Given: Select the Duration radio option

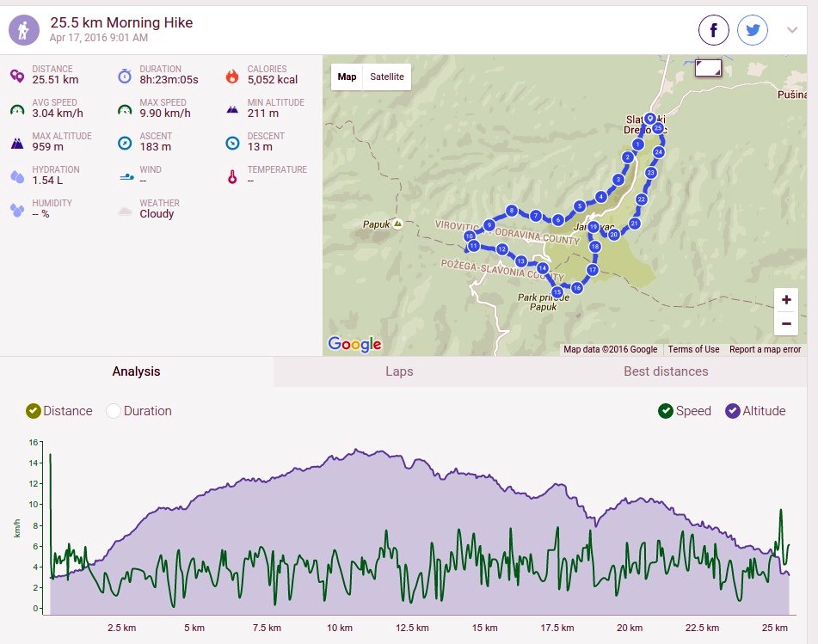Looking at the screenshot, I should [x=114, y=411].
